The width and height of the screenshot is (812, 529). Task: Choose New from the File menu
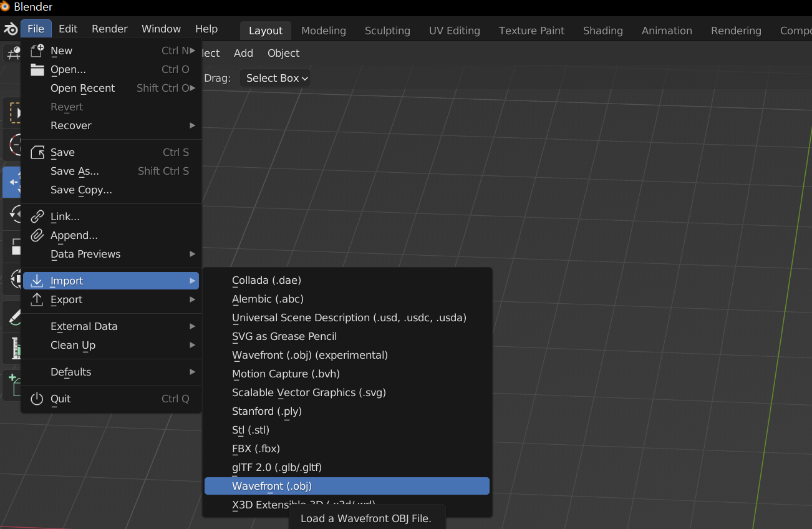point(111,51)
